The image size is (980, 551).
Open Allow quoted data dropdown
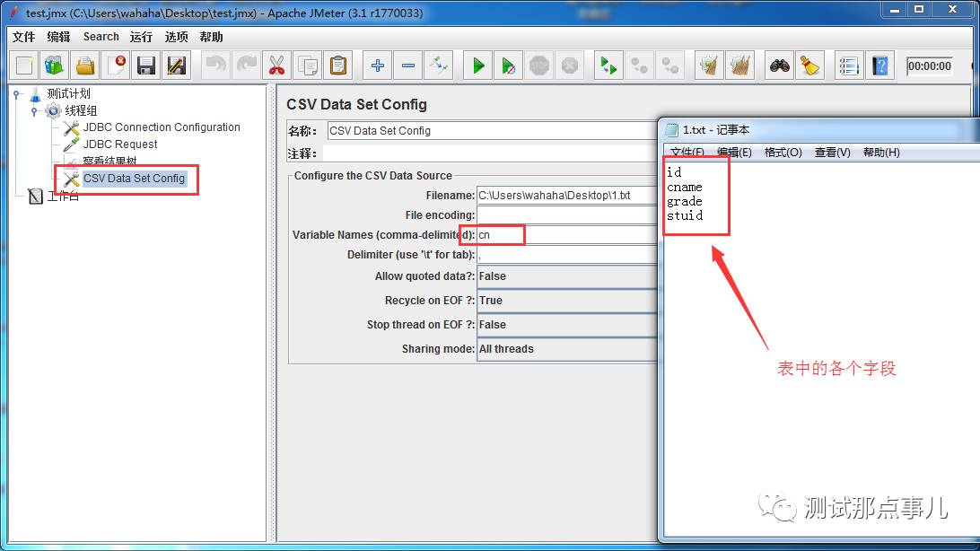pyautogui.click(x=567, y=276)
